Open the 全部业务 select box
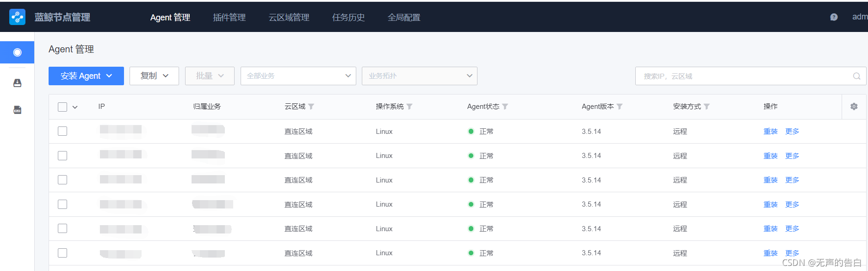 [x=298, y=76]
